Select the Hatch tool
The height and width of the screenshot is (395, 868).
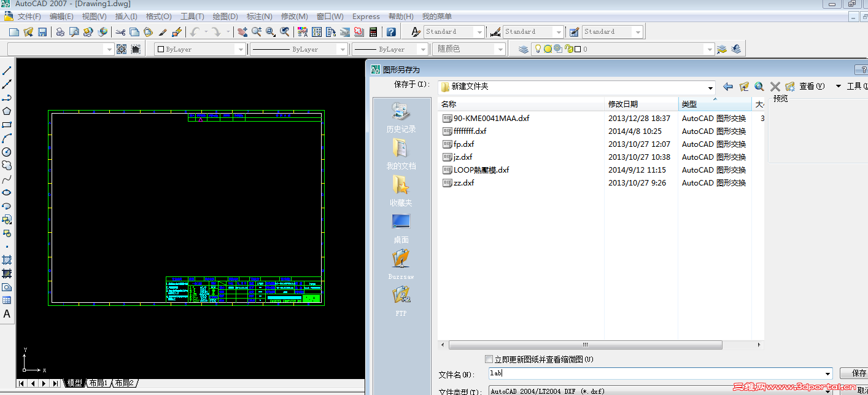[x=7, y=260]
